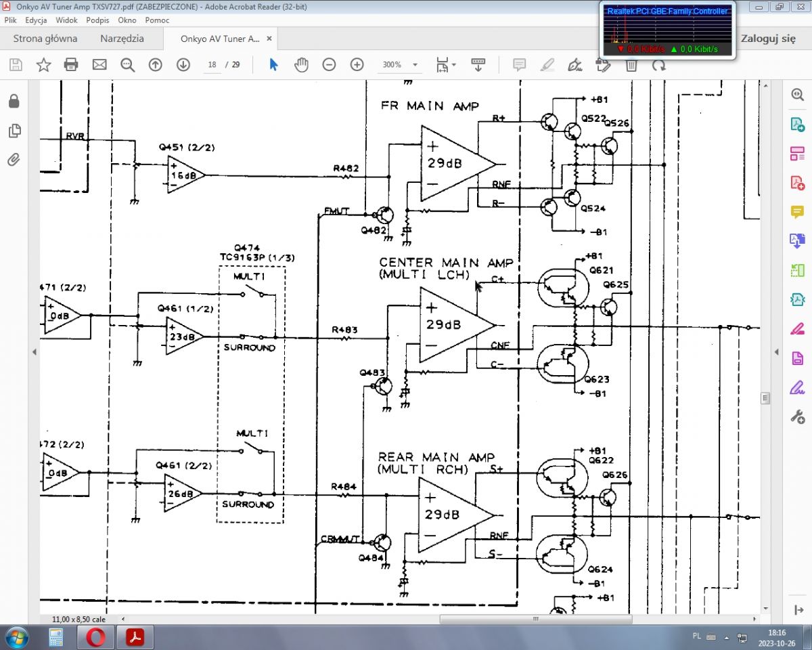Open the Export PDF tool
Image resolution: width=812 pixels, height=650 pixels.
click(797, 125)
